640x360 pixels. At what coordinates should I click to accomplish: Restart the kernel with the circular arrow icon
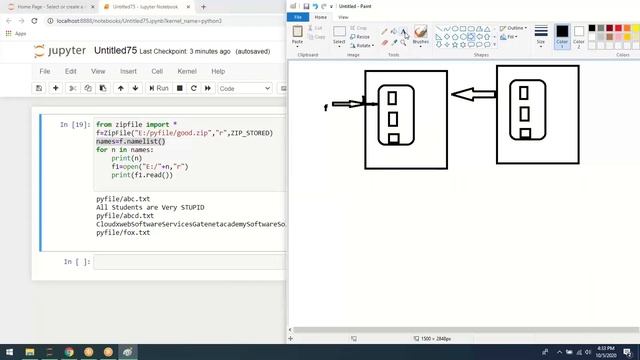point(194,88)
